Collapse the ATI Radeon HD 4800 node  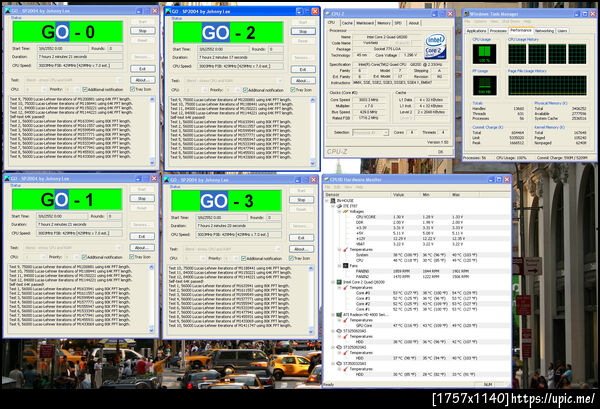(x=333, y=314)
